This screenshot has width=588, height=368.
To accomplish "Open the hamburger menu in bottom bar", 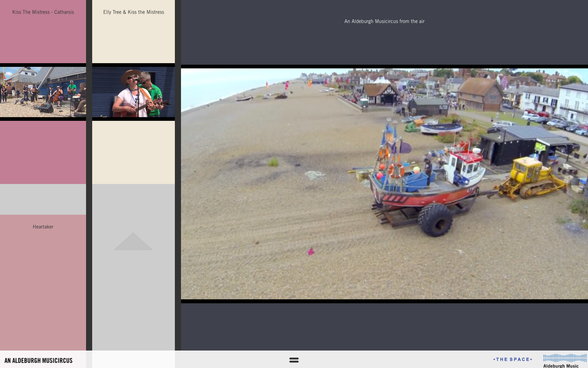I will pos(294,360).
